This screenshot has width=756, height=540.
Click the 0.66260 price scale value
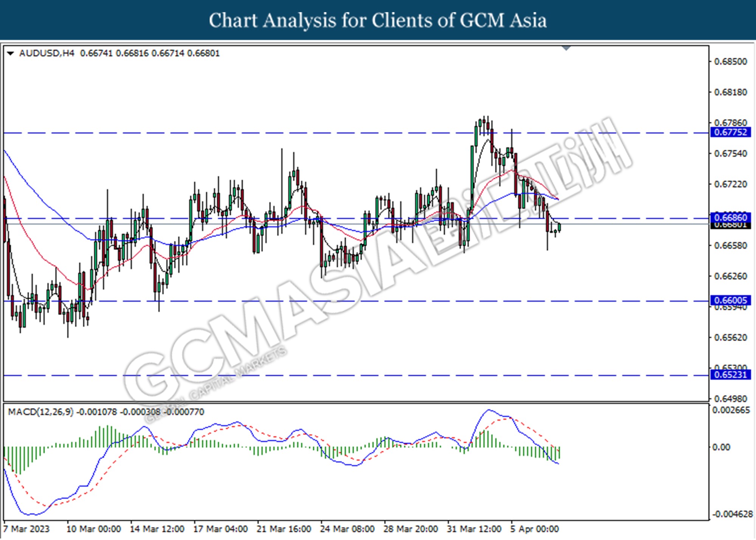[x=731, y=276]
